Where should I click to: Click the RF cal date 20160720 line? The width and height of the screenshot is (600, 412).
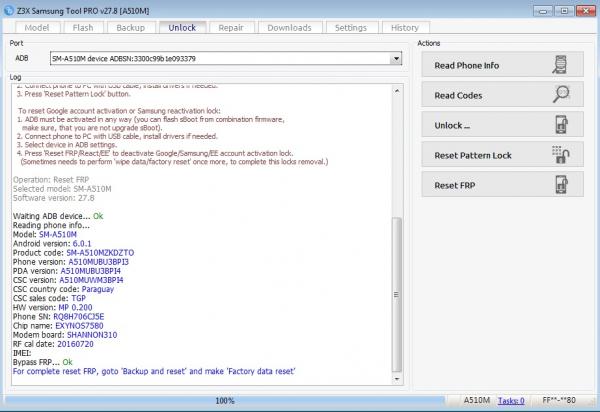pyautogui.click(x=53, y=344)
